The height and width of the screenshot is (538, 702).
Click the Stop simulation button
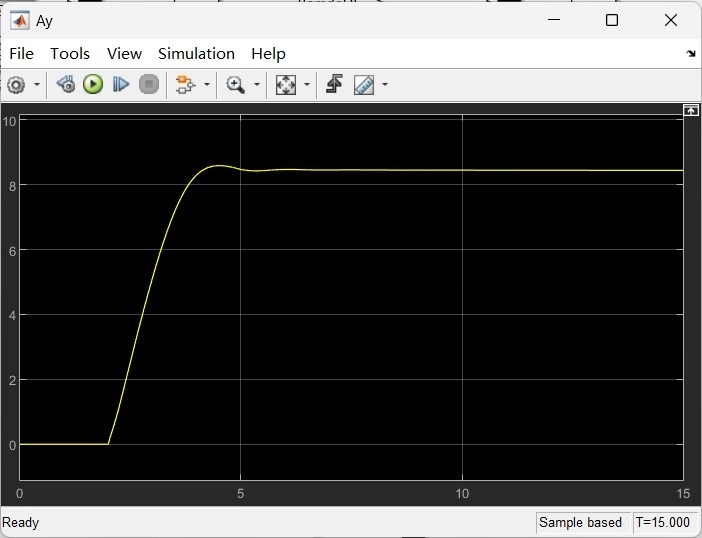click(x=149, y=84)
